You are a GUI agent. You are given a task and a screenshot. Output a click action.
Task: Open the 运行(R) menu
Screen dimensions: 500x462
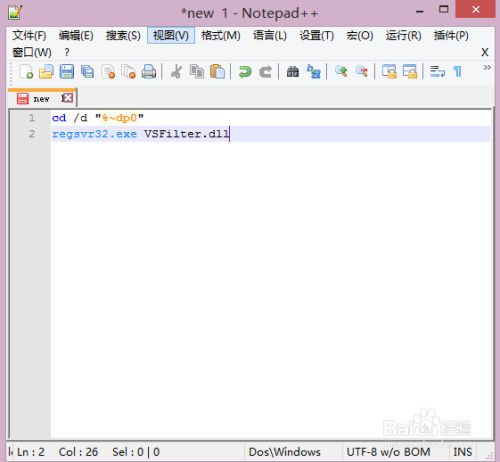pyautogui.click(x=404, y=35)
